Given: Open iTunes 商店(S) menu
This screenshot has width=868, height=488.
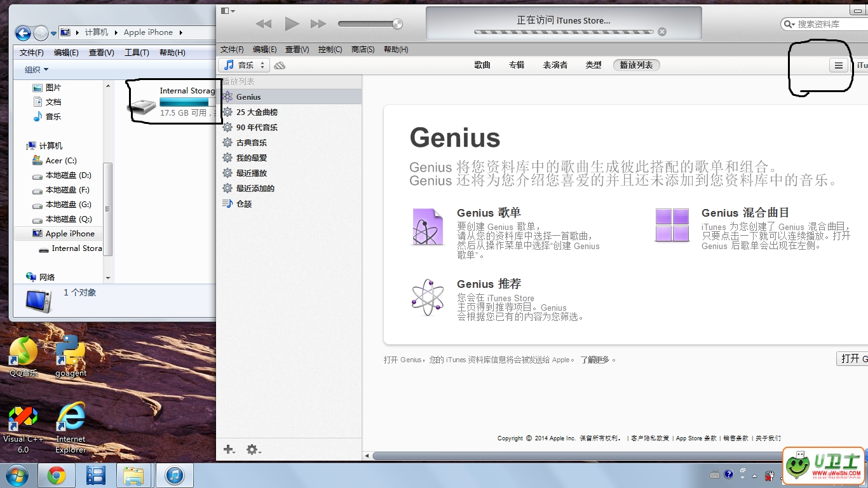Looking at the screenshot, I should [363, 50].
